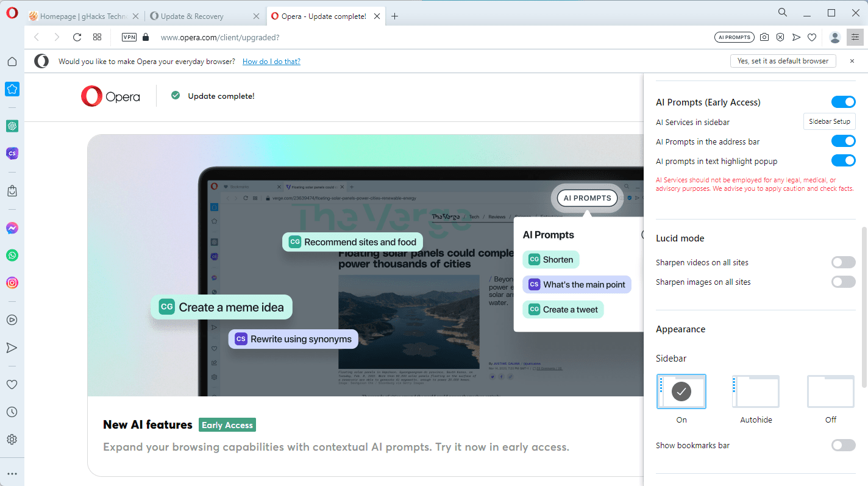
Task: Open ChatSonic in the sidebar
Action: 12,153
